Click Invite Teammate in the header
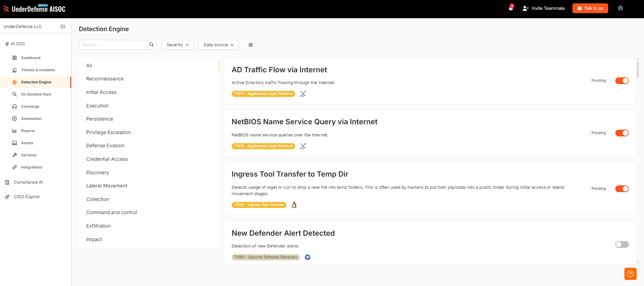 (x=544, y=8)
